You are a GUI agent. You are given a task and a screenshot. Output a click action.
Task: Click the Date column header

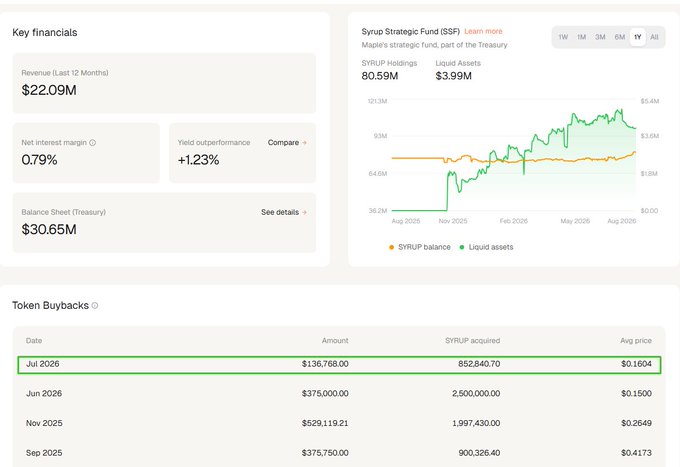click(34, 341)
